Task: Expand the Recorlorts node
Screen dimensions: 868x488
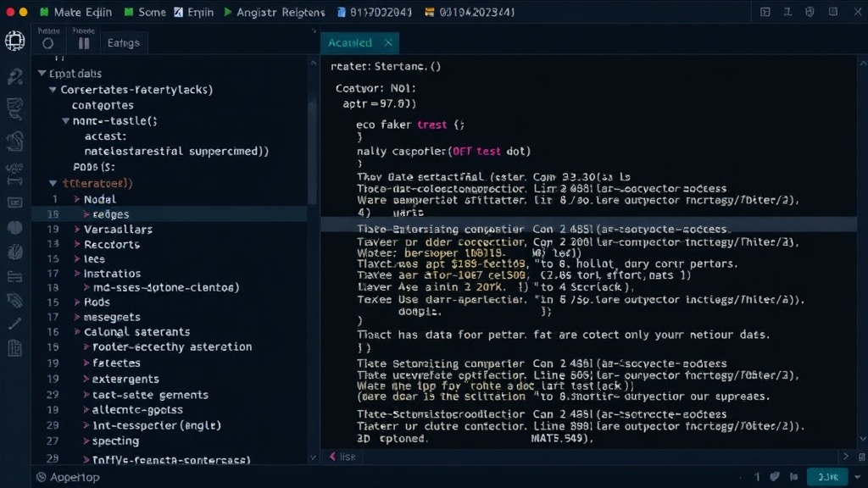Action: [77, 244]
